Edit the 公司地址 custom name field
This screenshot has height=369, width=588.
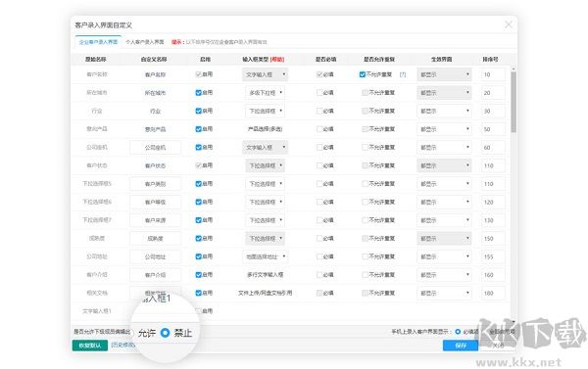(x=155, y=256)
